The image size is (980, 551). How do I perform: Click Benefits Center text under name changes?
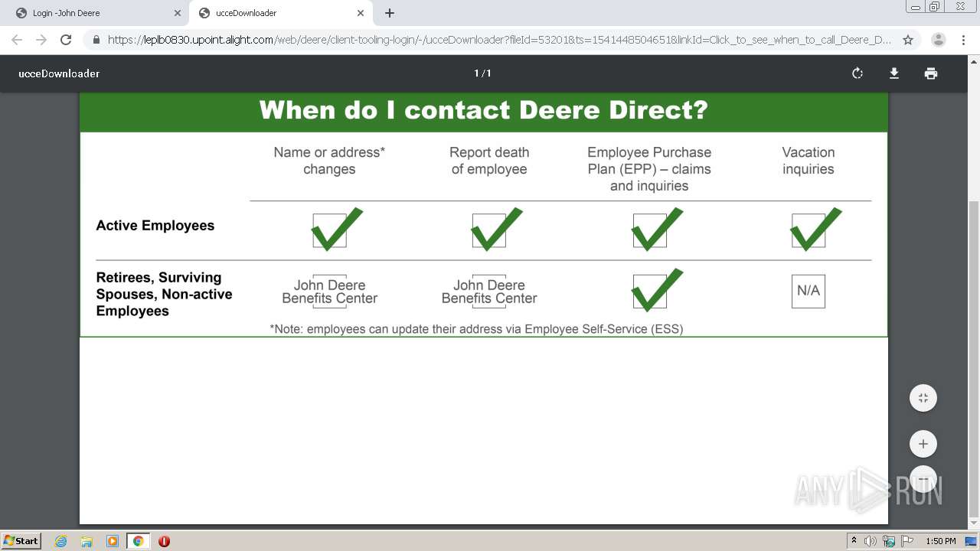tap(329, 292)
